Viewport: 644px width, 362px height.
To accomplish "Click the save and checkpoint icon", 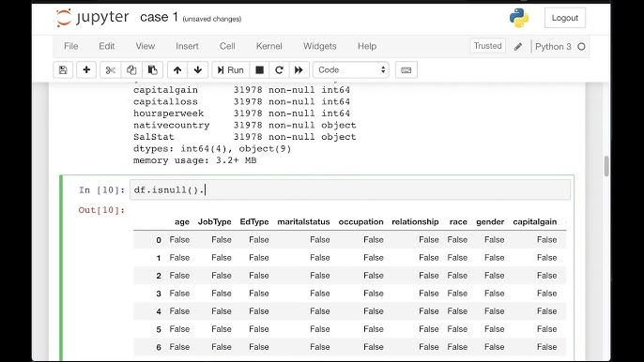I will pos(63,69).
